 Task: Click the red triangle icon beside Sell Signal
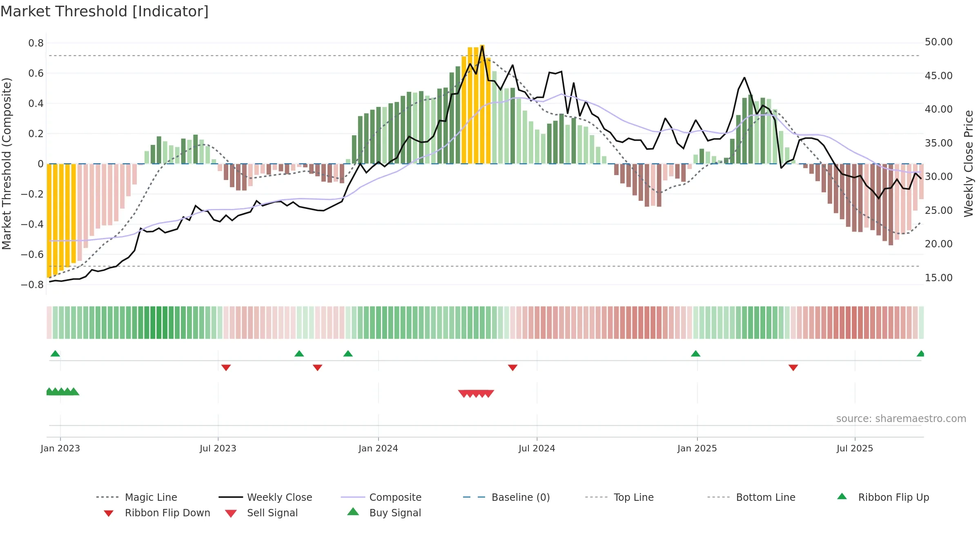[x=231, y=513]
